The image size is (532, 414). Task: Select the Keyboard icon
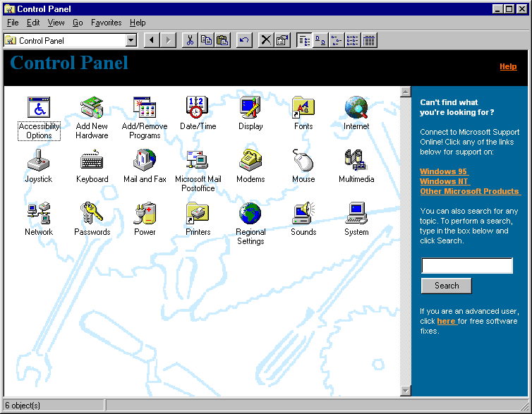[92, 160]
